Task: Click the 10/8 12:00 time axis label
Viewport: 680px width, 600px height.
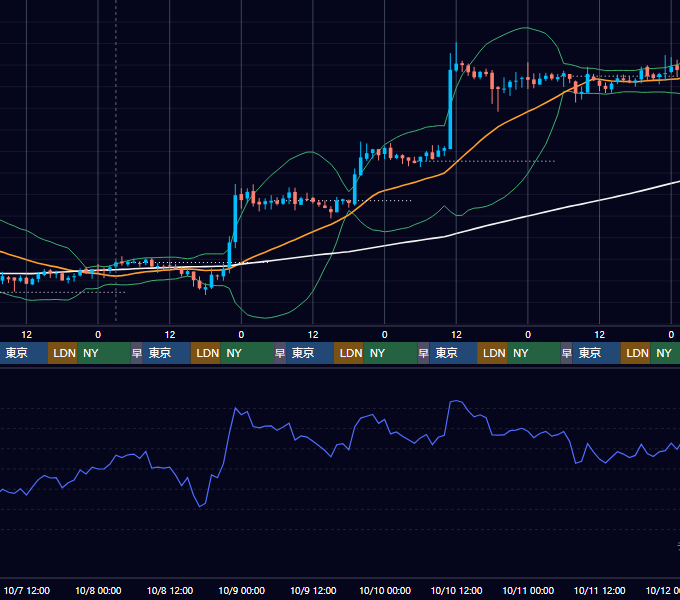Action: pos(170,590)
